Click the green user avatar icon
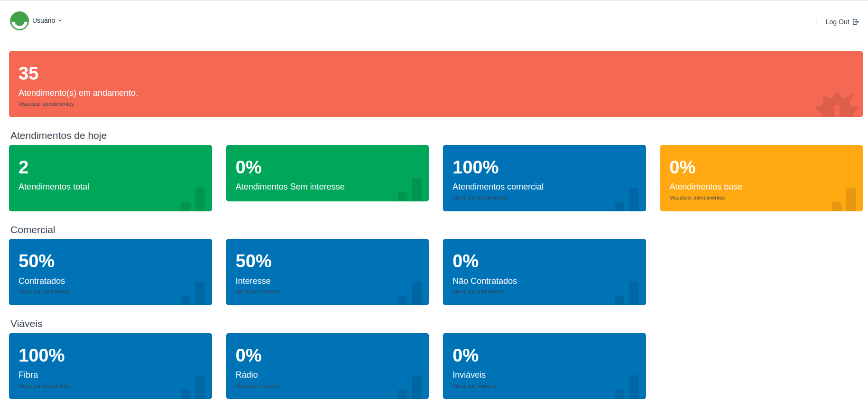The height and width of the screenshot is (408, 868). tap(19, 21)
